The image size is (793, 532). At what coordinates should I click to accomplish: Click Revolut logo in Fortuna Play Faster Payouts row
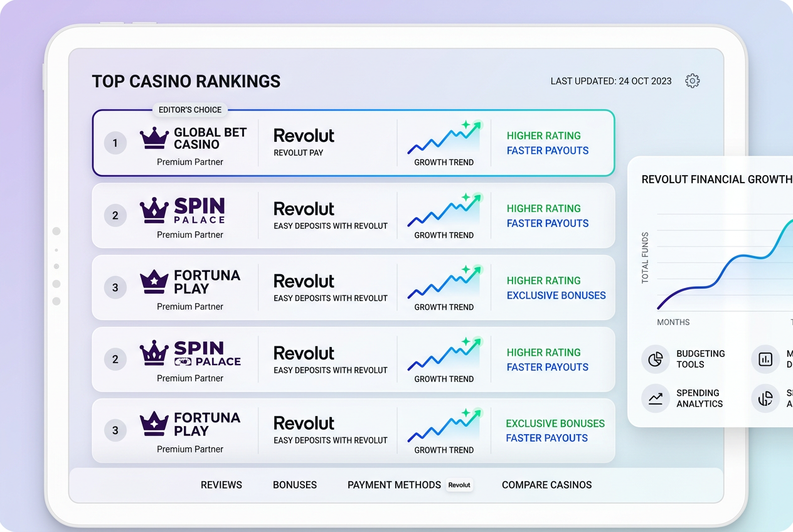point(304,423)
